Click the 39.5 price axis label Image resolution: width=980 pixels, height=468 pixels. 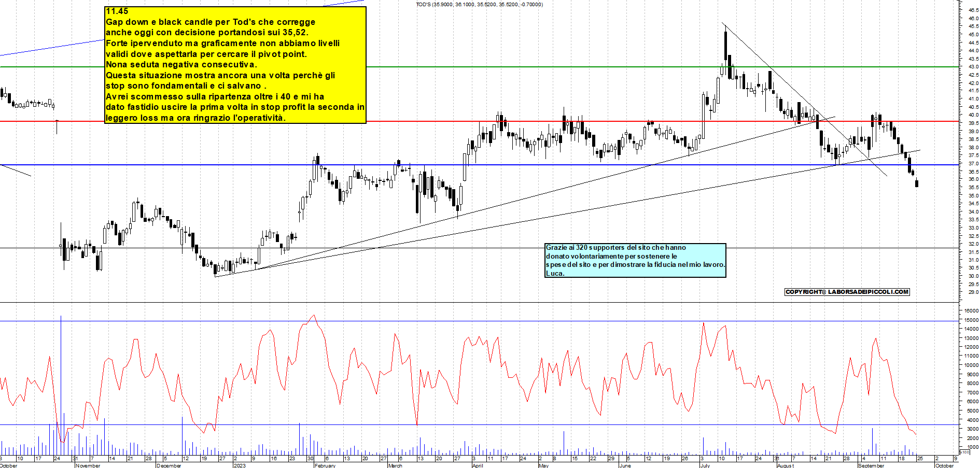click(x=973, y=123)
